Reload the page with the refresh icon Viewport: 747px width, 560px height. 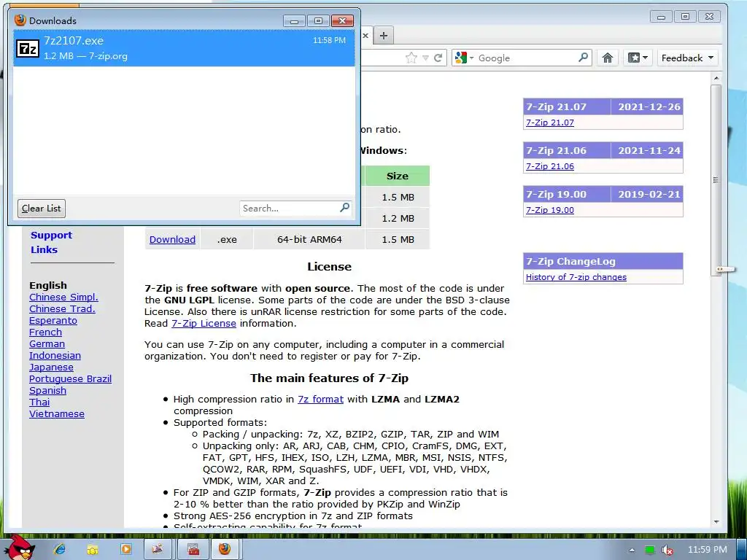pyautogui.click(x=438, y=58)
